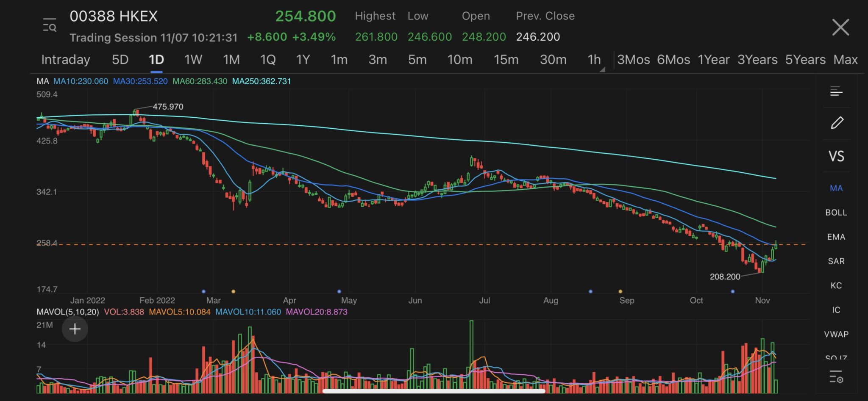This screenshot has width=868, height=401.
Task: Expand the minute interval triangle after 1h
Action: (602, 69)
